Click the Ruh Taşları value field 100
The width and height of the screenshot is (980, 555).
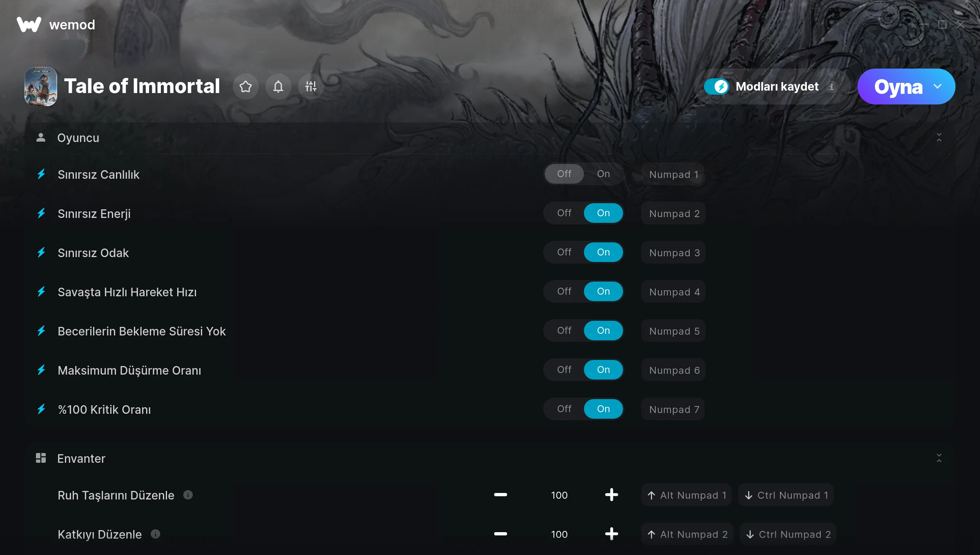tap(559, 495)
